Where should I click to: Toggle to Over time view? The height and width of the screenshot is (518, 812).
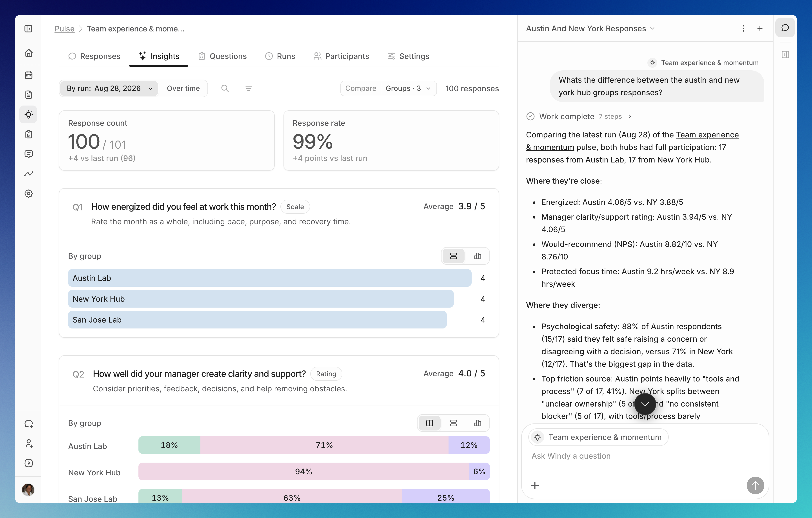(183, 88)
